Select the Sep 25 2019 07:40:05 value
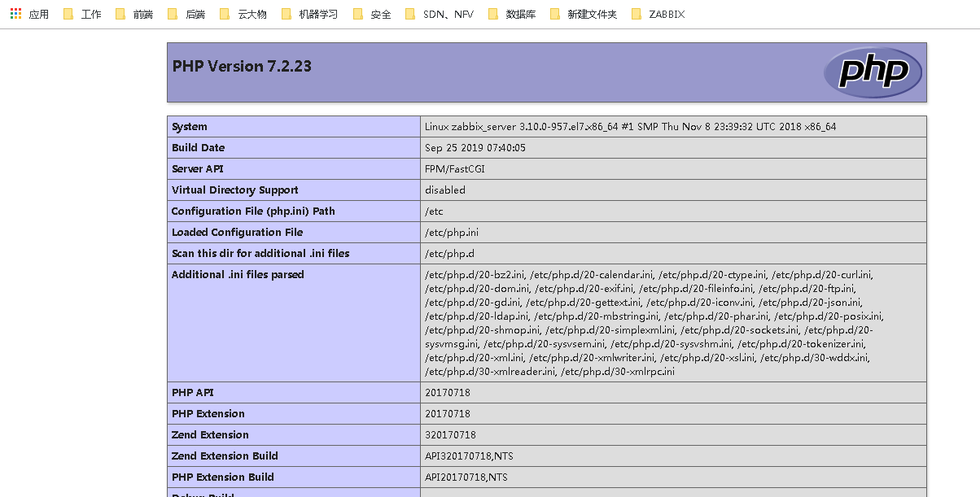Viewport: 980px width, 497px height. pos(475,148)
